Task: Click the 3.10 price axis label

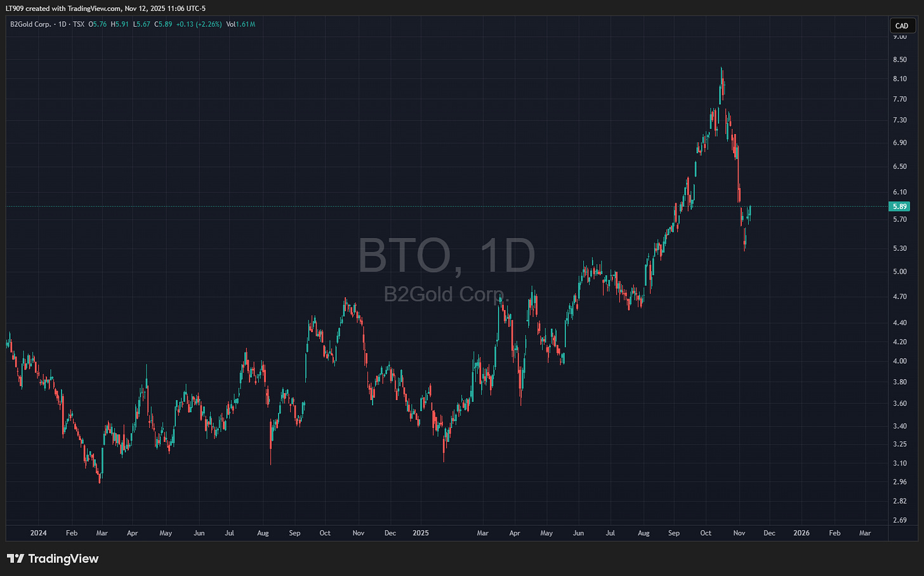Action: 899,463
